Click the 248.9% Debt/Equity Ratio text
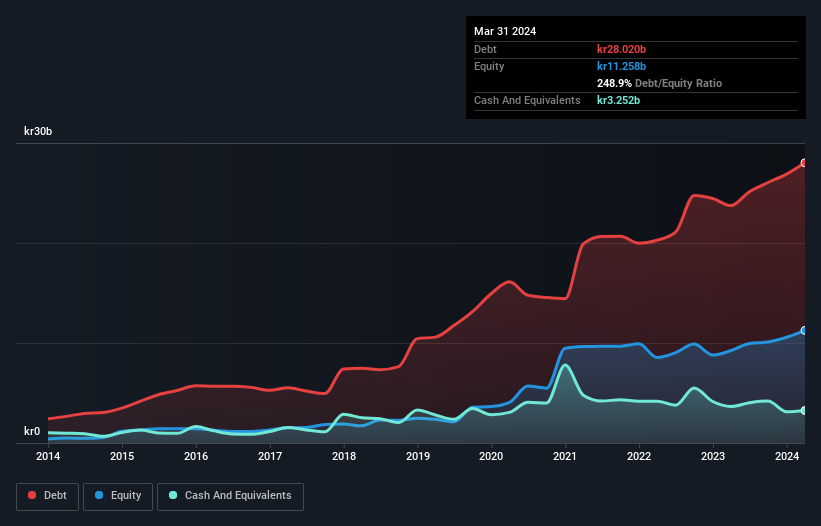Screen dimensions: 821x526 click(659, 83)
